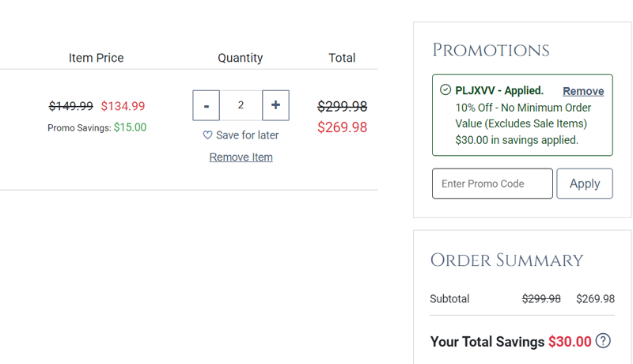Image resolution: width=633 pixels, height=364 pixels.
Task: Click the Save for later text link
Action: click(x=247, y=135)
